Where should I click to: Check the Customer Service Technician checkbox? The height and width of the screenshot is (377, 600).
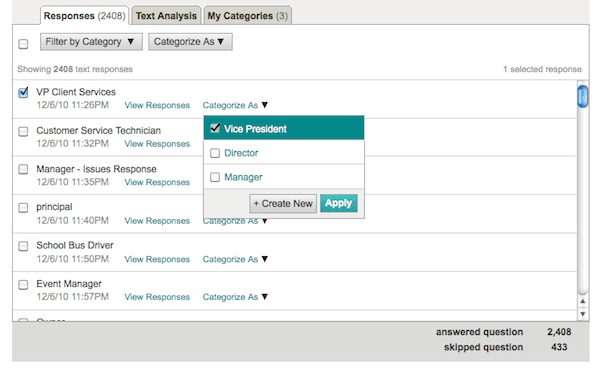pos(23,131)
